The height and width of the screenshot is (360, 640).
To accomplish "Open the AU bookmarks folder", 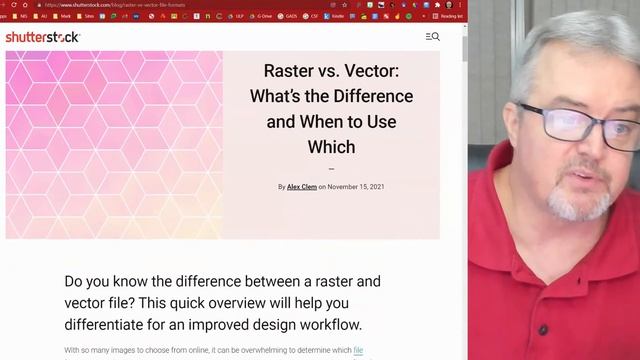I will (x=40, y=16).
